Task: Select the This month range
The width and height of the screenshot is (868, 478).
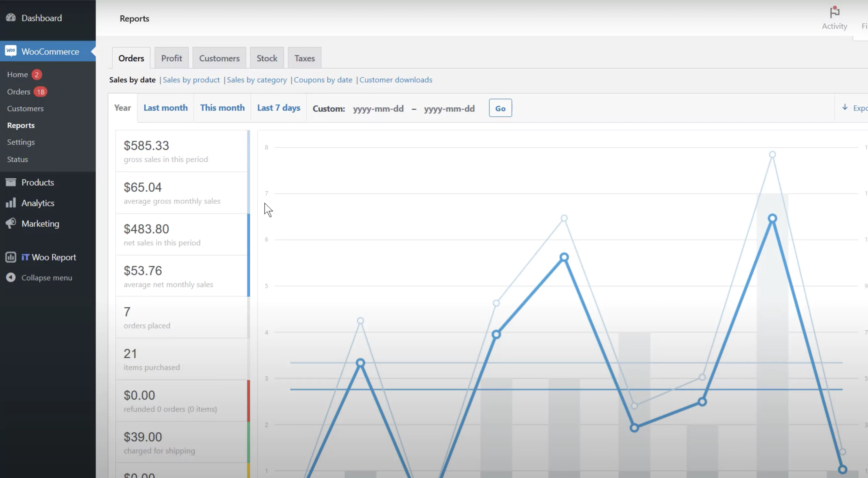Action: (x=222, y=108)
